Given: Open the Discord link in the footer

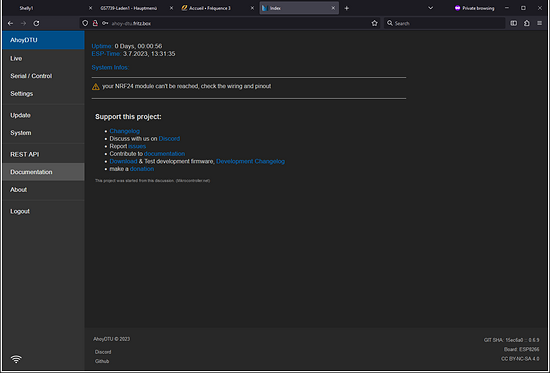Looking at the screenshot, I should [103, 352].
